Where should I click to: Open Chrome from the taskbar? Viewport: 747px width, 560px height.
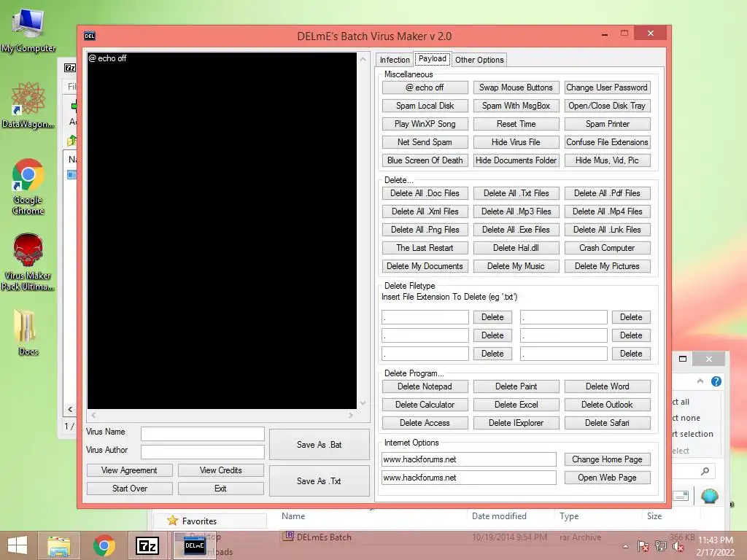point(104,545)
